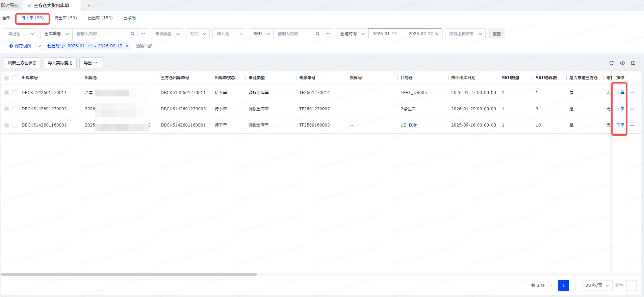Switch to 已出库 (153) tab

[x=100, y=18]
